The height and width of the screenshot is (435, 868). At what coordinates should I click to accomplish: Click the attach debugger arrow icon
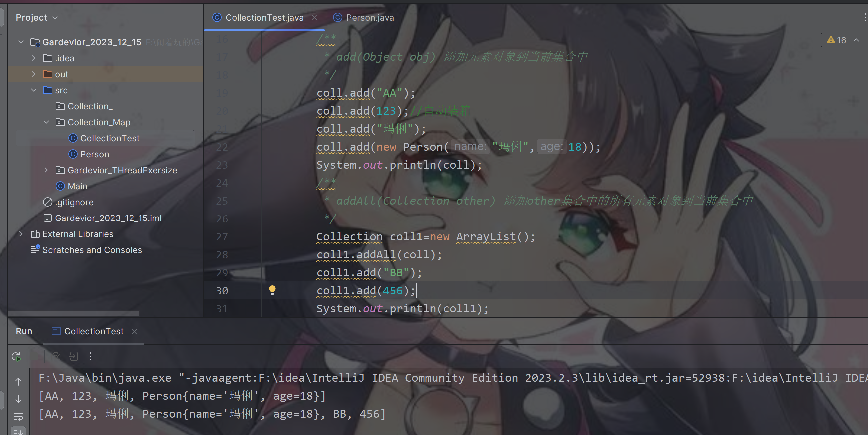tap(73, 356)
